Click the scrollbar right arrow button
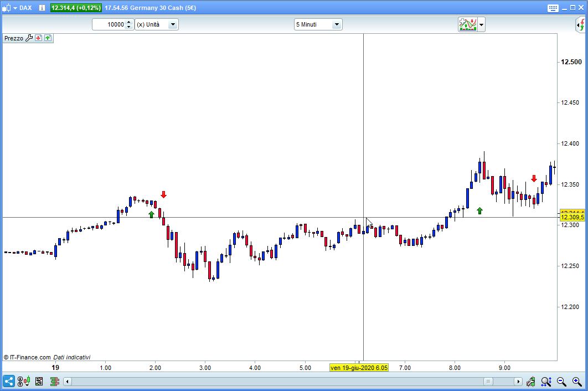 coord(518,382)
